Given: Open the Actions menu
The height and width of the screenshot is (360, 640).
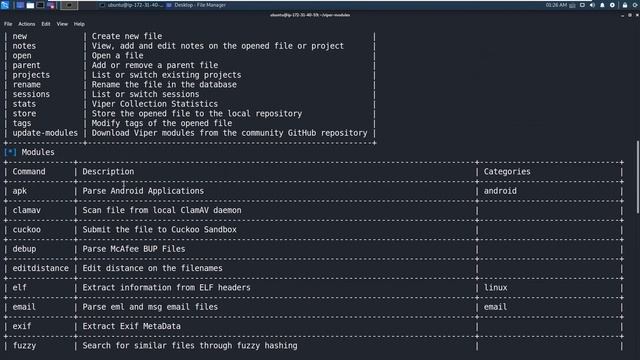Looking at the screenshot, I should coord(27,24).
